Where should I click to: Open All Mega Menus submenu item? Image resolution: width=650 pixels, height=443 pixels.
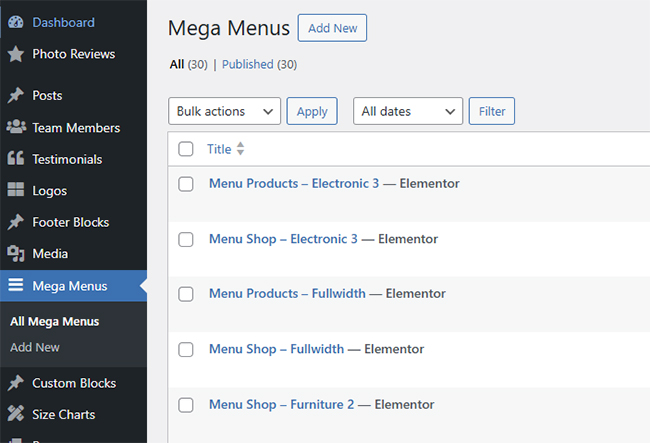point(55,322)
